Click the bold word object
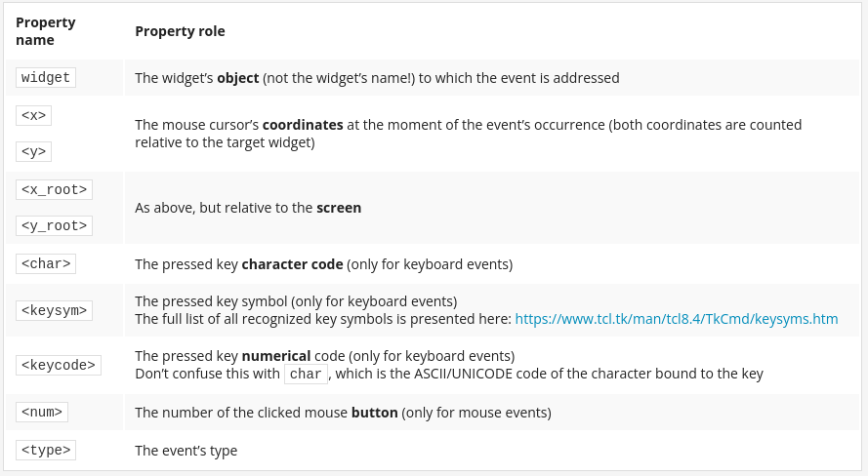Image resolution: width=868 pixels, height=476 pixels. point(237,78)
